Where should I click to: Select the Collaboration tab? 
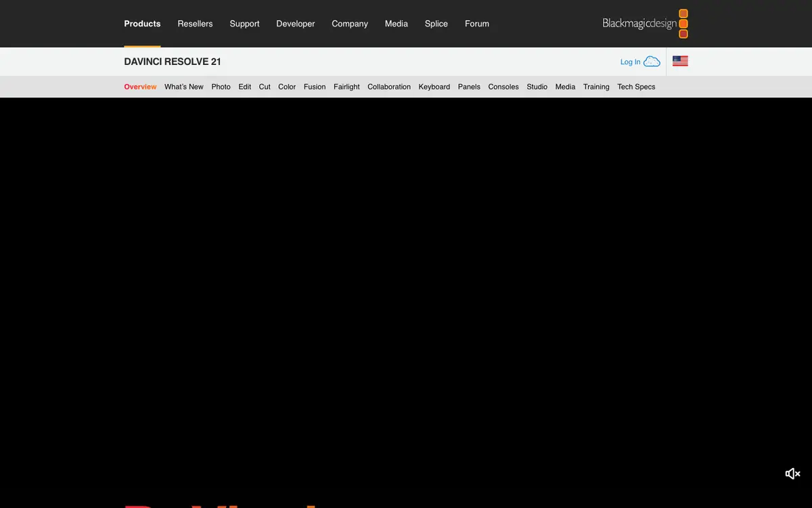click(389, 87)
